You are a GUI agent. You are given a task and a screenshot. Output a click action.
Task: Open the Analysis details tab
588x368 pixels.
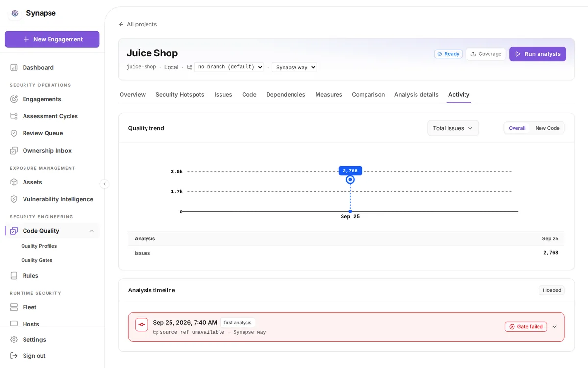point(416,94)
